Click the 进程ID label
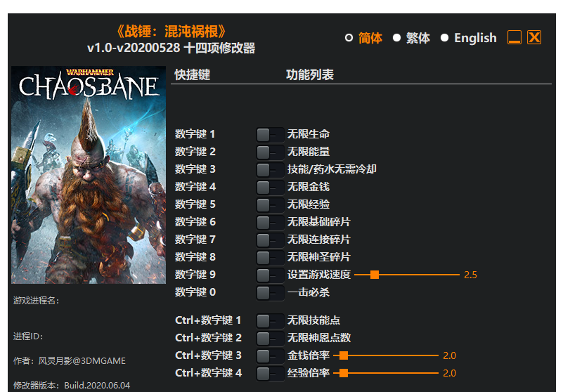 click(x=28, y=337)
